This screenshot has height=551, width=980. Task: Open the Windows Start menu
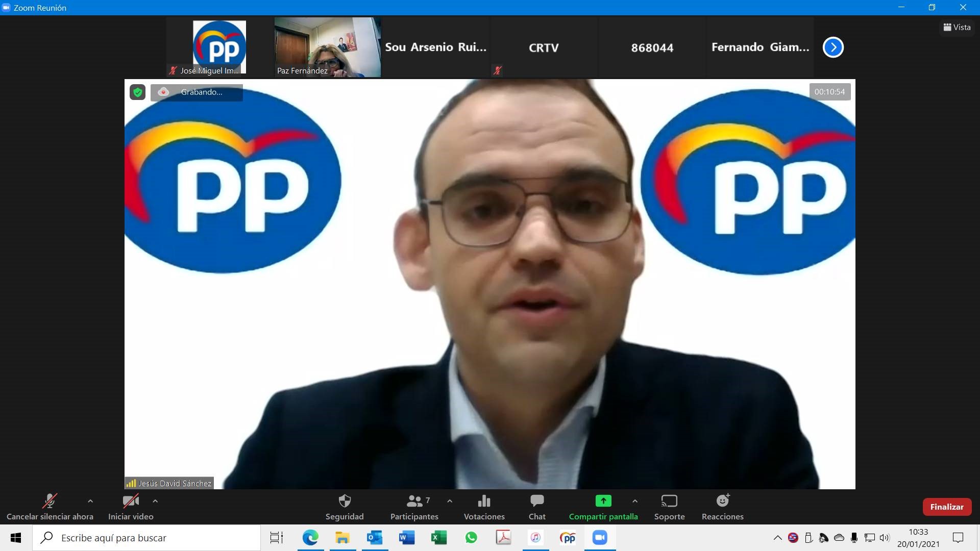click(x=16, y=538)
